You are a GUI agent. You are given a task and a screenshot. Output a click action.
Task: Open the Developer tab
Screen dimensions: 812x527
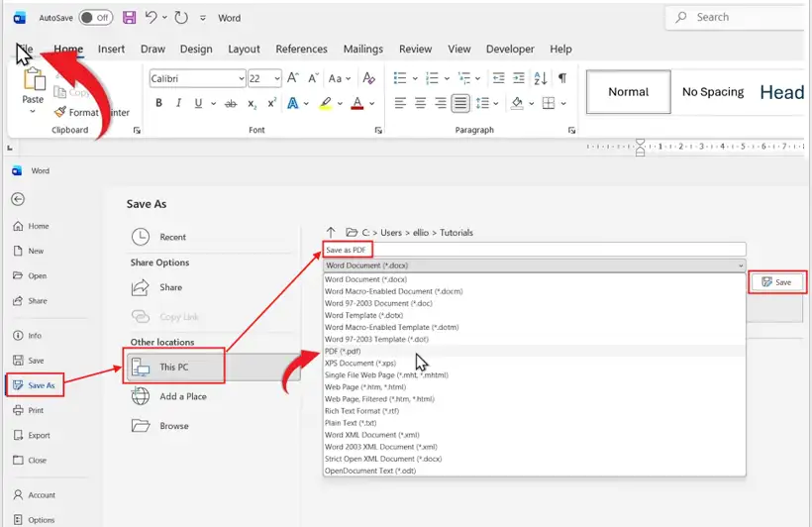pos(510,49)
